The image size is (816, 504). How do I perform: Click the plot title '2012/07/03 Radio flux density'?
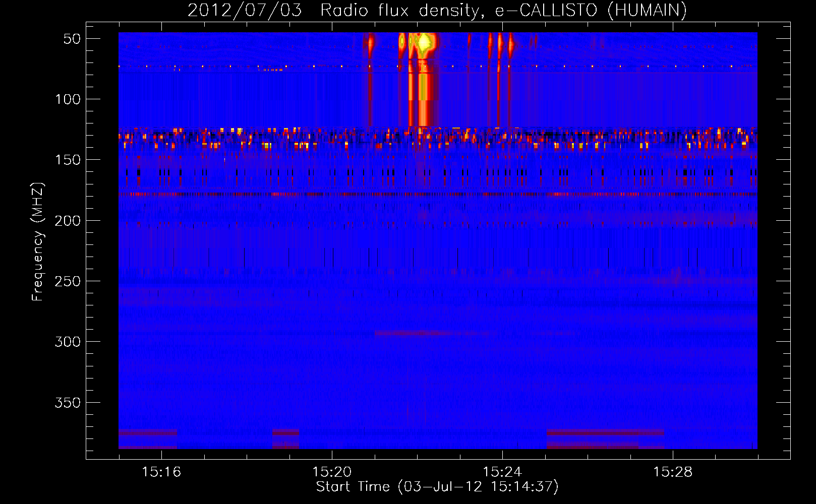pyautogui.click(x=437, y=10)
